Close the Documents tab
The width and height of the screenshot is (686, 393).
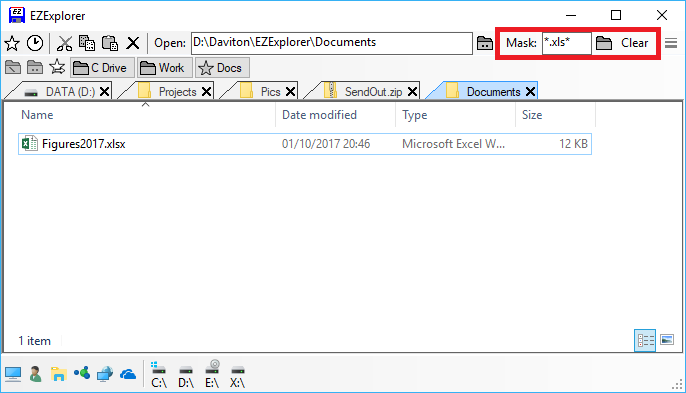click(x=530, y=91)
